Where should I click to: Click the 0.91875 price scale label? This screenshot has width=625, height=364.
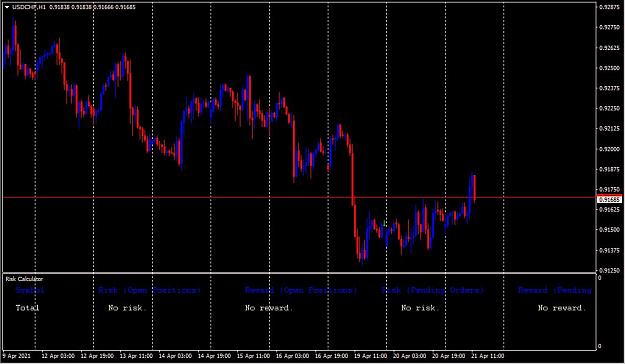click(x=610, y=169)
